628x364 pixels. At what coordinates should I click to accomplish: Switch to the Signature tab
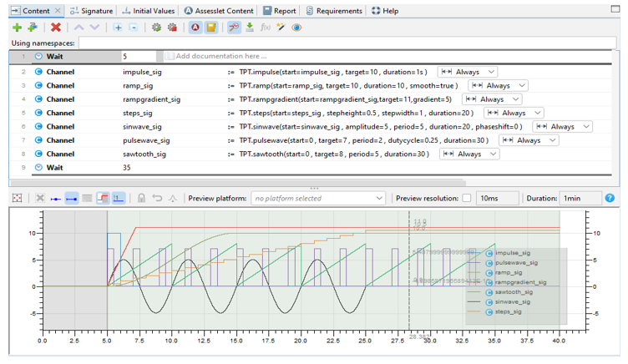pos(92,11)
